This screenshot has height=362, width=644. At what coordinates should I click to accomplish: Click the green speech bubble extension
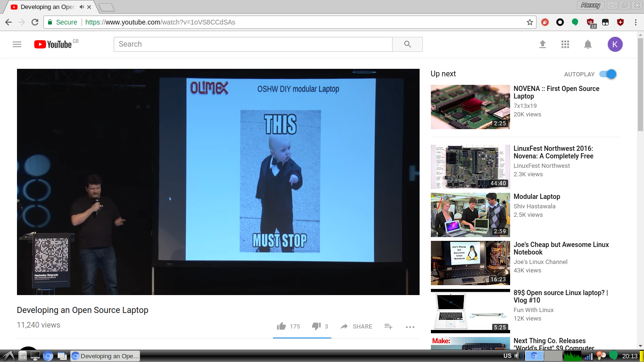pos(575,22)
